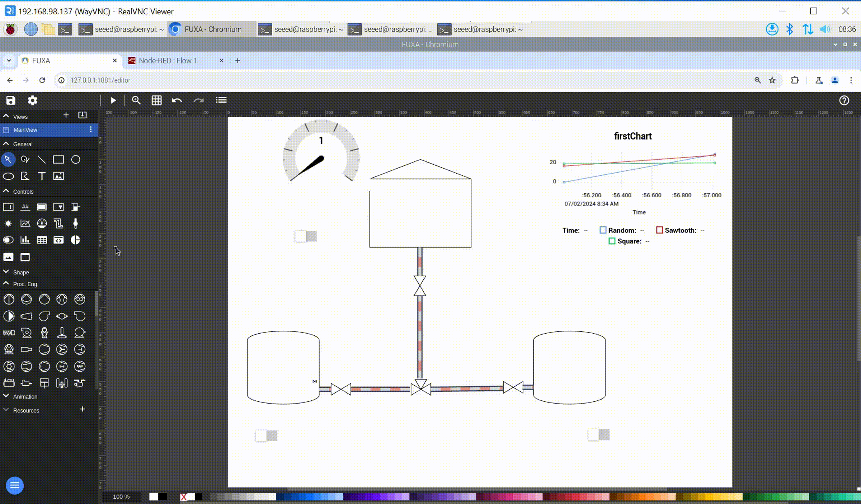The height and width of the screenshot is (504, 861).
Task: Pick the Pie chart control
Action: [x=75, y=240]
